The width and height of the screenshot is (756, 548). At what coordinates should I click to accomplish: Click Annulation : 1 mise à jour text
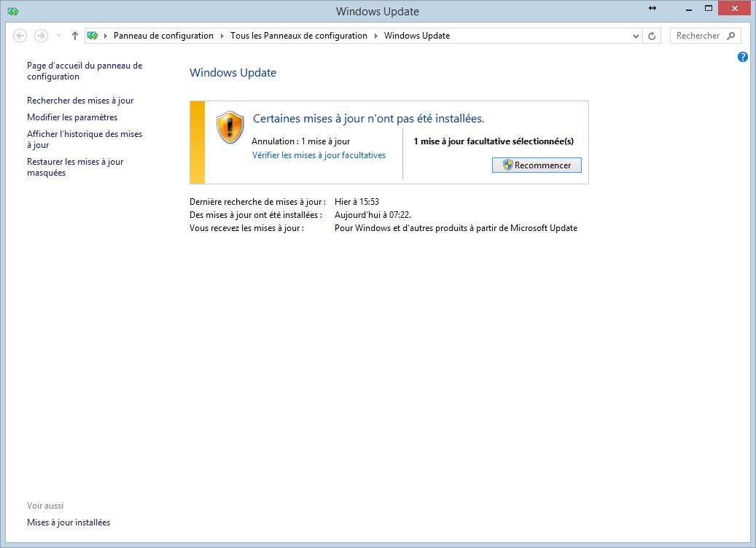(x=301, y=141)
